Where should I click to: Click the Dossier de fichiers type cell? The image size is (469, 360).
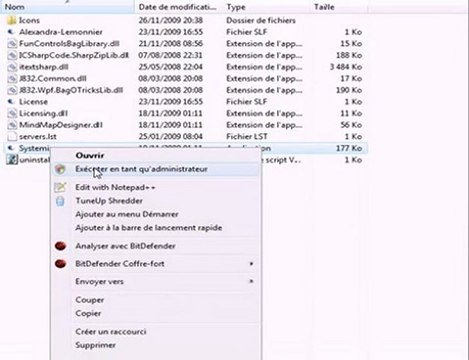tap(261, 21)
